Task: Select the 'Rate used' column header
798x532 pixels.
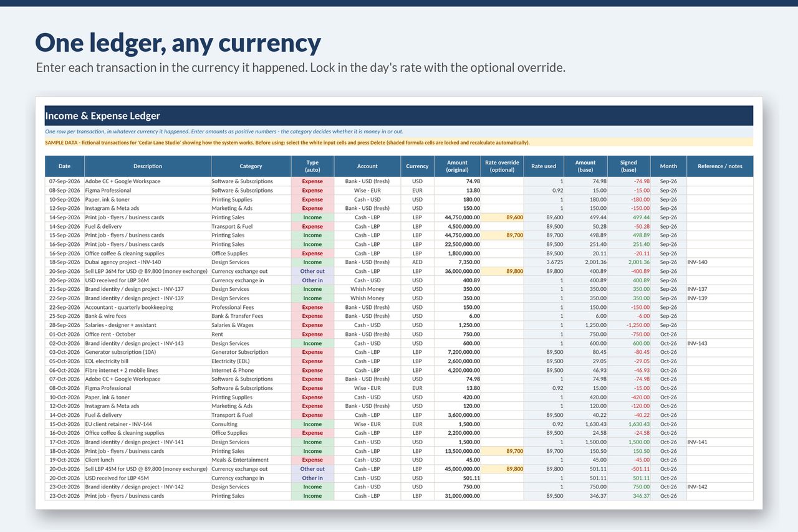Action: (x=544, y=166)
